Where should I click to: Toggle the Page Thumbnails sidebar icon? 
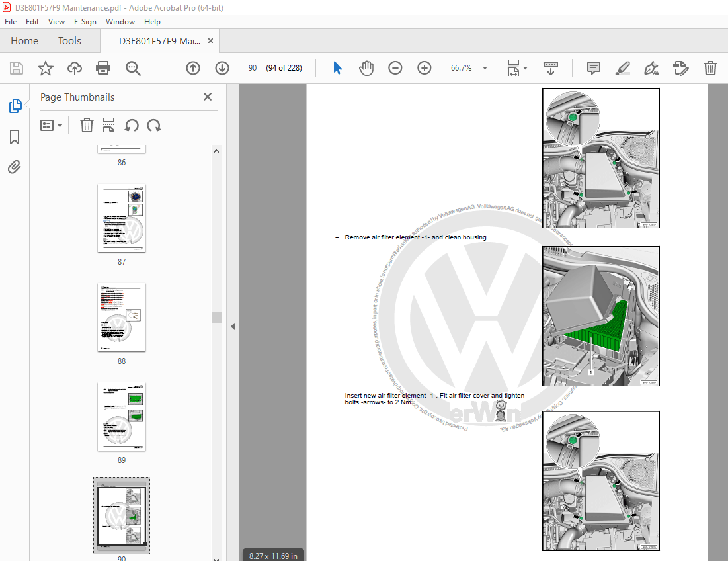[x=15, y=105]
